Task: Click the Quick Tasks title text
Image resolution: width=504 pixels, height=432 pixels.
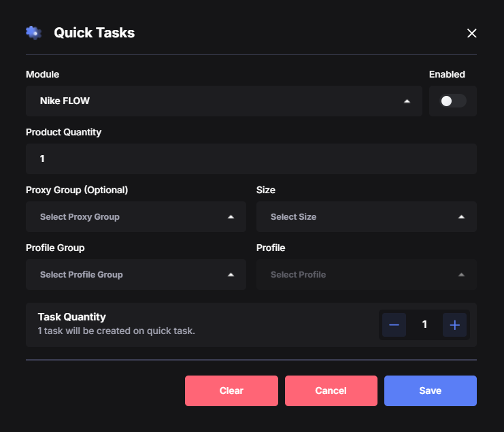Action: click(x=94, y=33)
